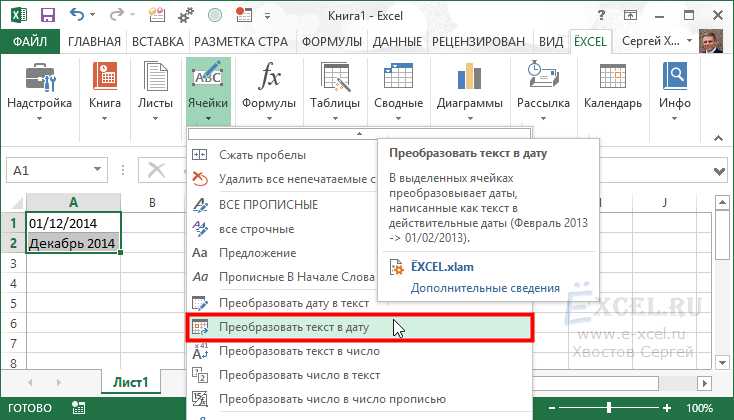Collapse the ribbon with the caret
Screen dimensions: 734x420
[x=719, y=138]
